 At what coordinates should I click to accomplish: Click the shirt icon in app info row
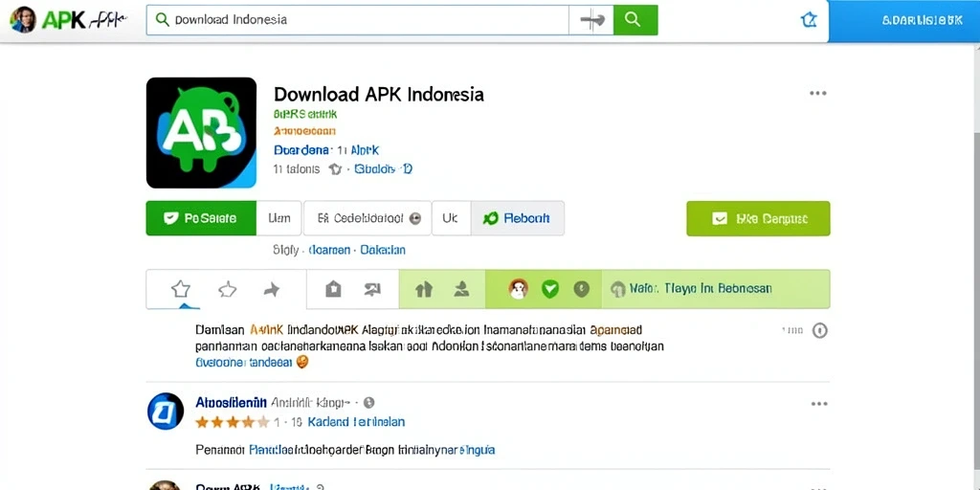(336, 168)
